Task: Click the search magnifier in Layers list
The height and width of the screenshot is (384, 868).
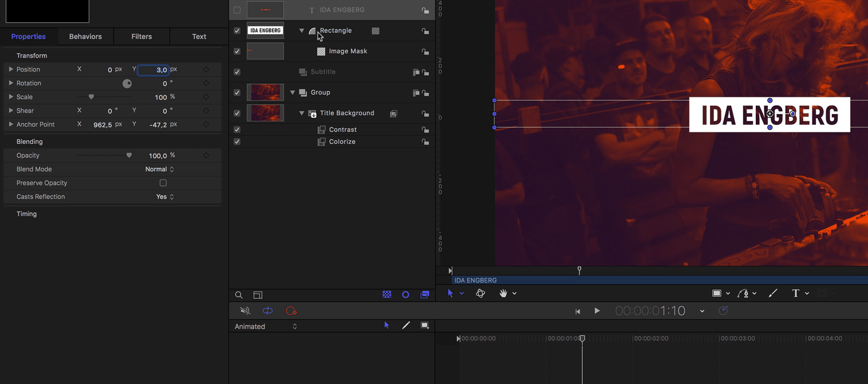Action: click(239, 295)
